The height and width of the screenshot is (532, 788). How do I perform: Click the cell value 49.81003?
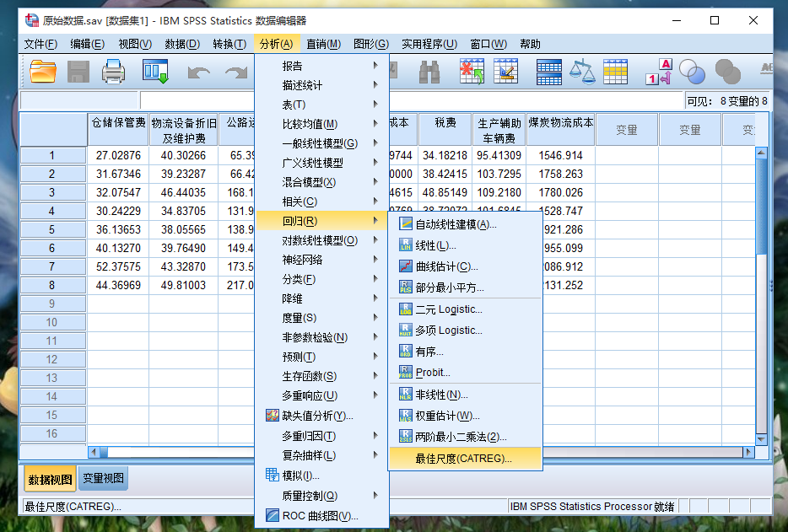[183, 285]
